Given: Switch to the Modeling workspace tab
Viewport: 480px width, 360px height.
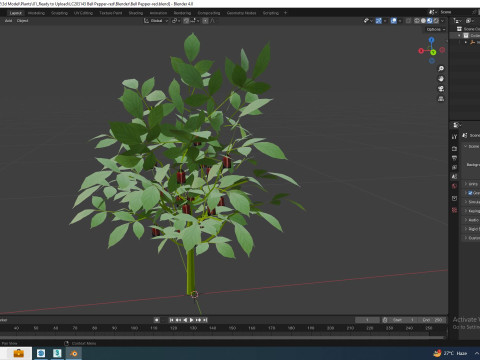Looking at the screenshot, I should click(x=36, y=13).
